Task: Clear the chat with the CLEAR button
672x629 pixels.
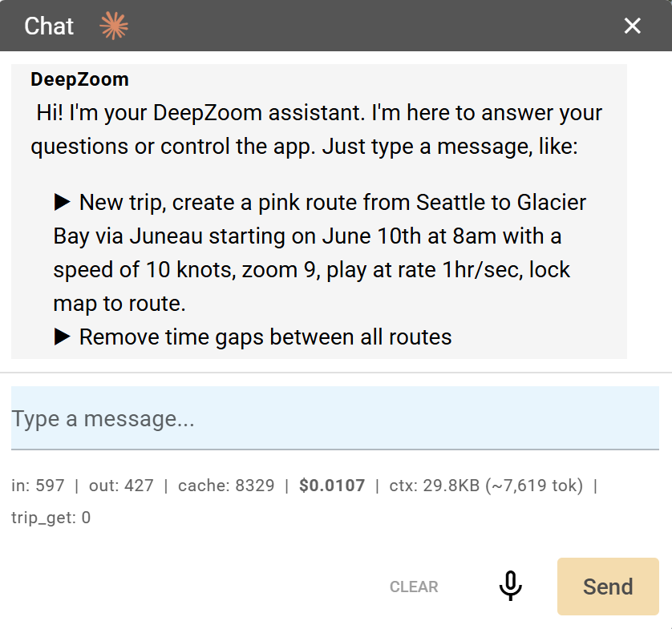Action: click(x=414, y=587)
